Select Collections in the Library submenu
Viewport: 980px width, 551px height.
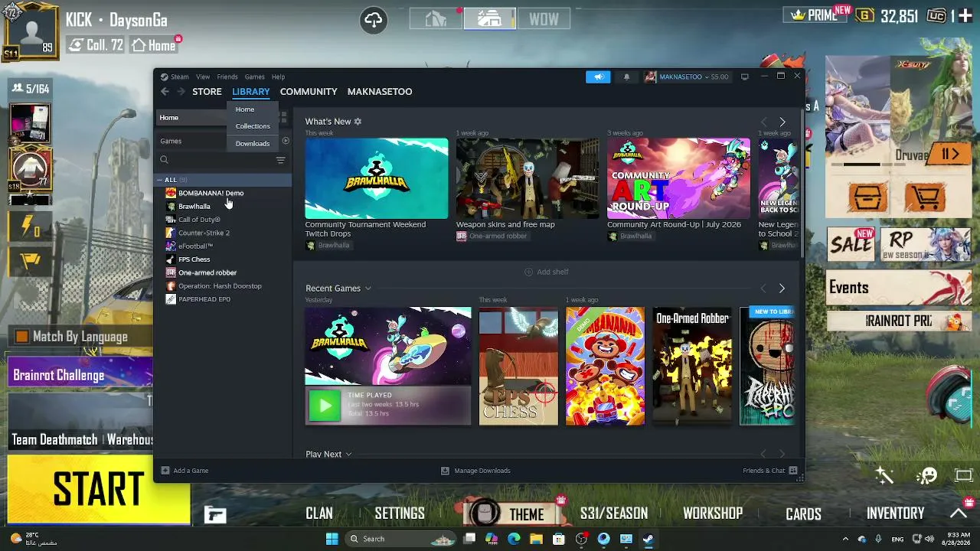253,126
